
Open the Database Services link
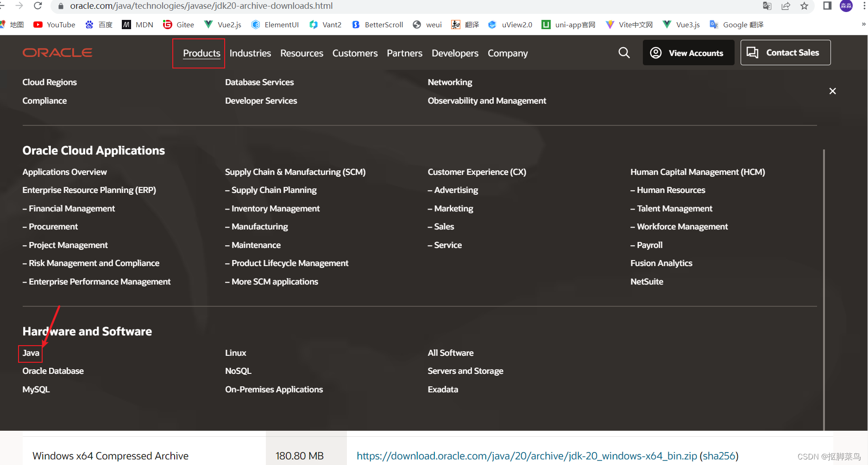259,82
